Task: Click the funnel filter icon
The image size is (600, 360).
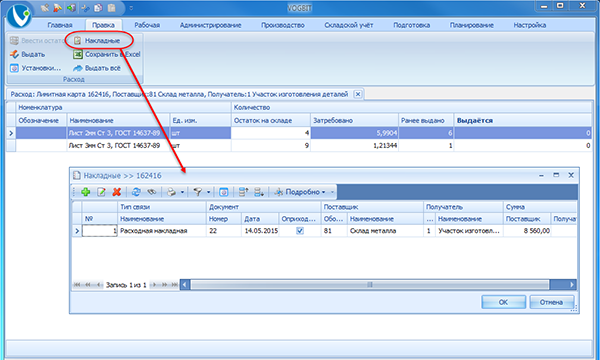Action: coord(197,192)
